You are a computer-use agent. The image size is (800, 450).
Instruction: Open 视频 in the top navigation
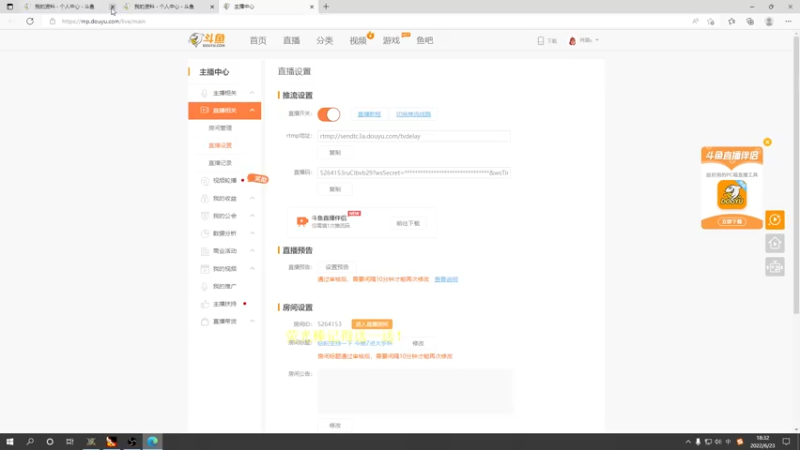(x=358, y=40)
